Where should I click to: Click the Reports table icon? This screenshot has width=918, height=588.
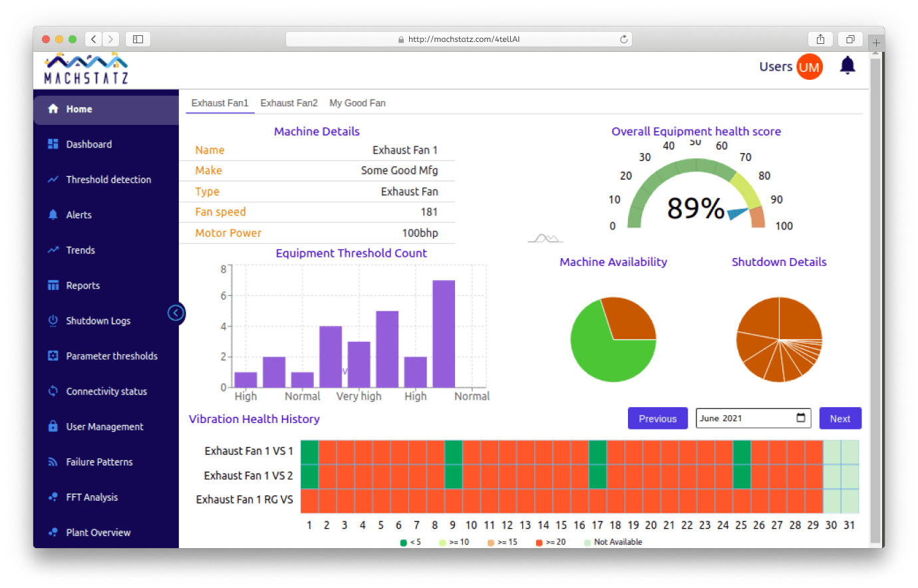tap(53, 285)
